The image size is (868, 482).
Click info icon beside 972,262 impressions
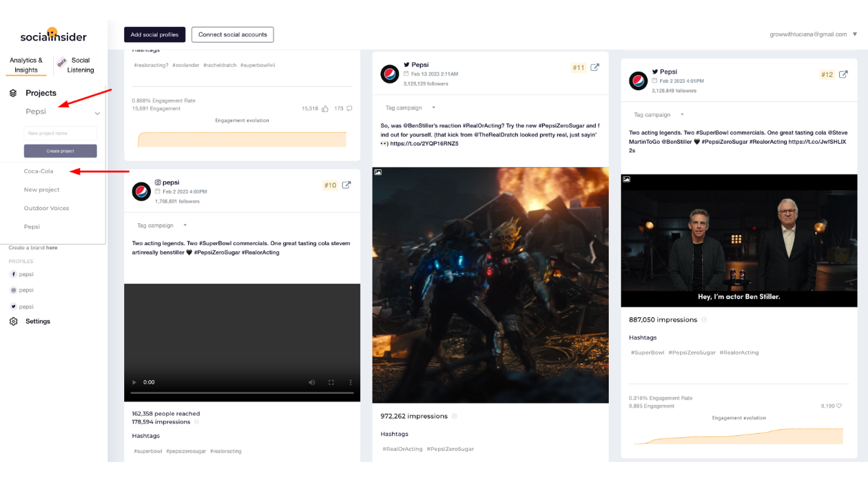pyautogui.click(x=454, y=417)
